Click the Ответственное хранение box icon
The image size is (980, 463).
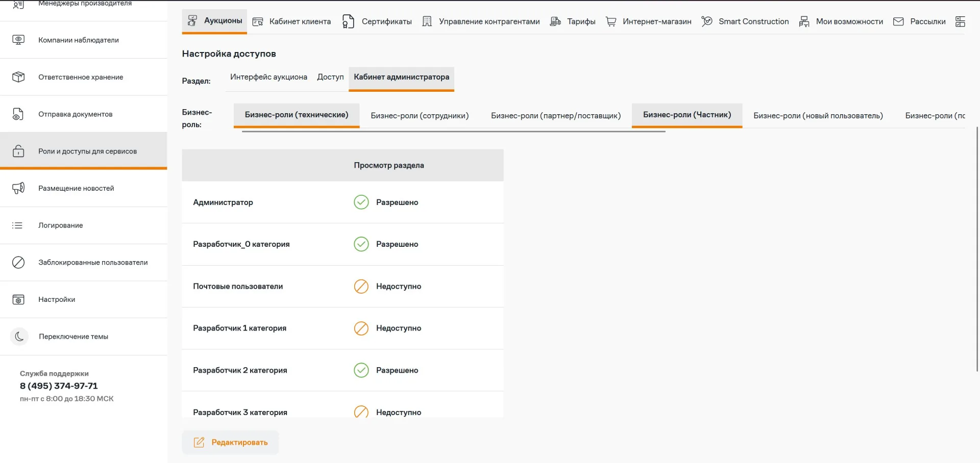point(18,77)
